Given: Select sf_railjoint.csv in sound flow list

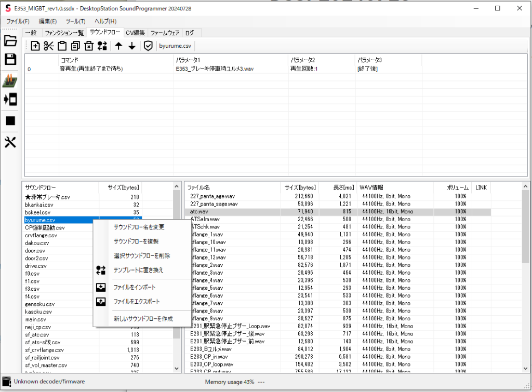Looking at the screenshot, I should pos(42,357).
